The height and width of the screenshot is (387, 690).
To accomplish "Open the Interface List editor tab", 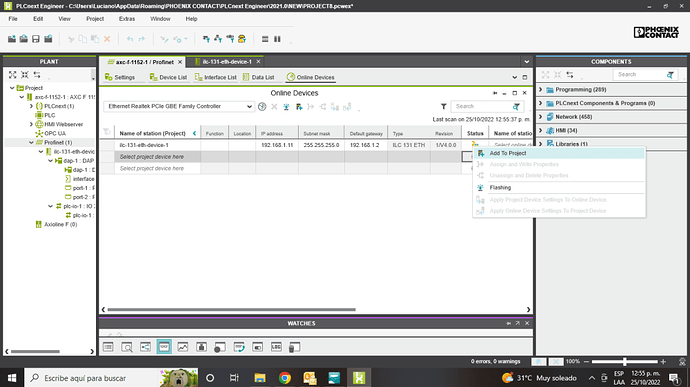I will [216, 77].
